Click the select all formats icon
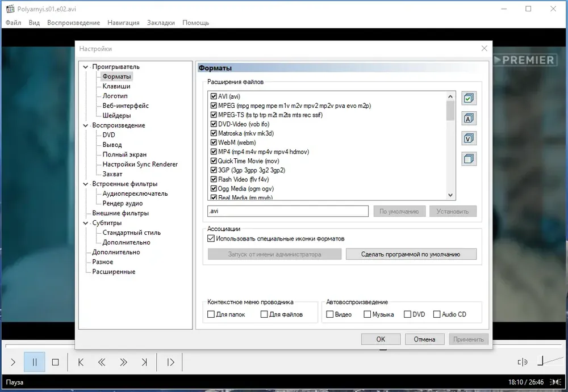The width and height of the screenshot is (568, 392). (x=469, y=98)
